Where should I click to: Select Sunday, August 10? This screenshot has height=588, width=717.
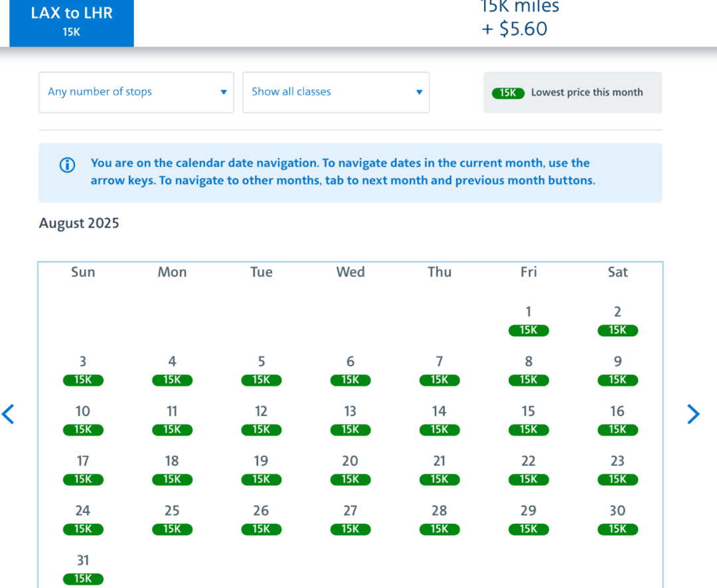(83, 419)
